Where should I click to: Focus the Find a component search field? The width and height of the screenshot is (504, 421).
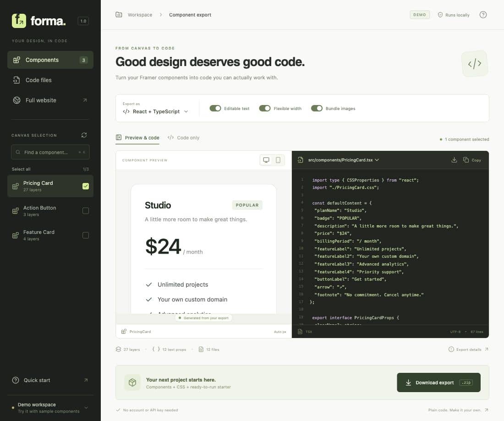point(50,152)
